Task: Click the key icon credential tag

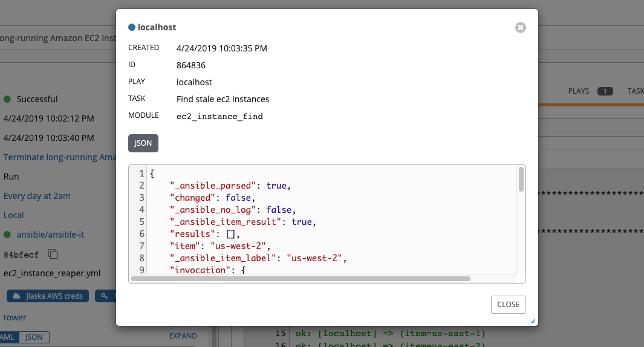Action: click(105, 296)
